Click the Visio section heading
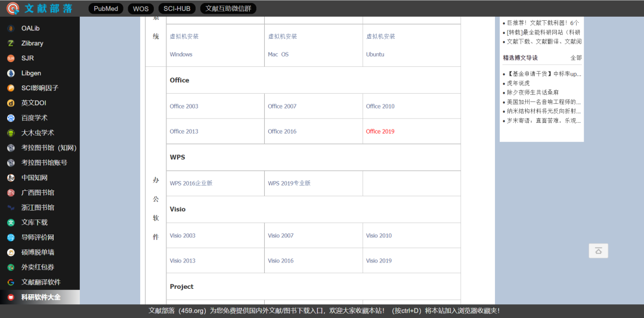The height and width of the screenshot is (318, 644). (x=178, y=209)
